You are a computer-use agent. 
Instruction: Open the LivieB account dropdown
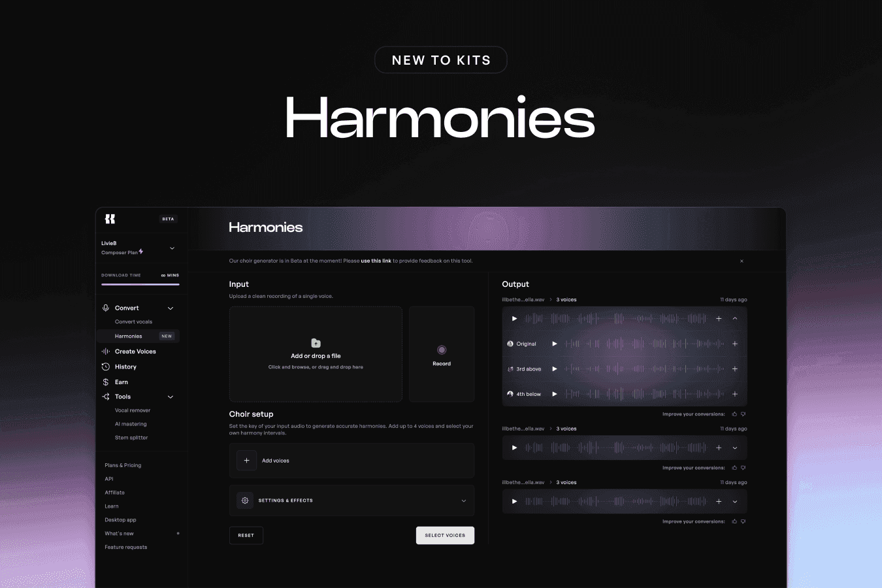click(x=172, y=248)
